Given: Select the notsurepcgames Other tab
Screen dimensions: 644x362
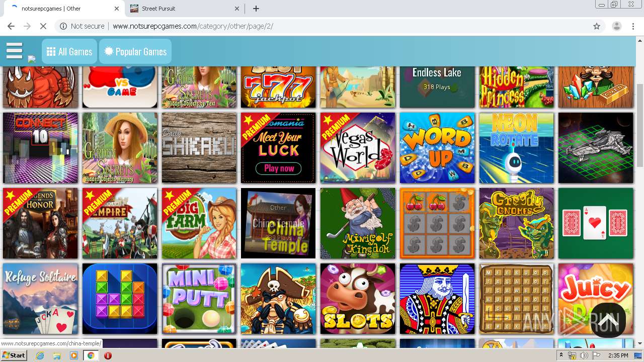Looking at the screenshot, I should (63, 9).
